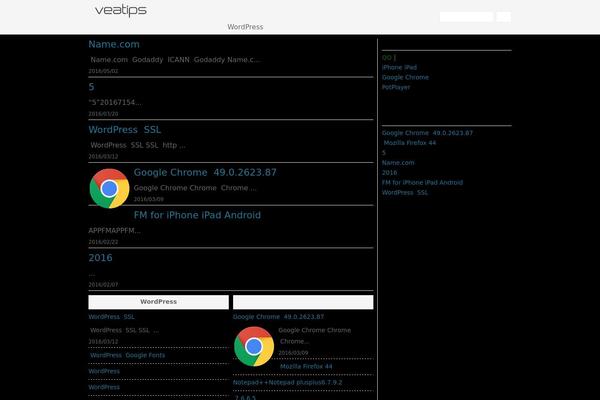Viewport: 600px width, 400px height.
Task: Click the excerpt "Name.com Godaddy ICANN Godaddy Name.c..."
Action: (175, 60)
